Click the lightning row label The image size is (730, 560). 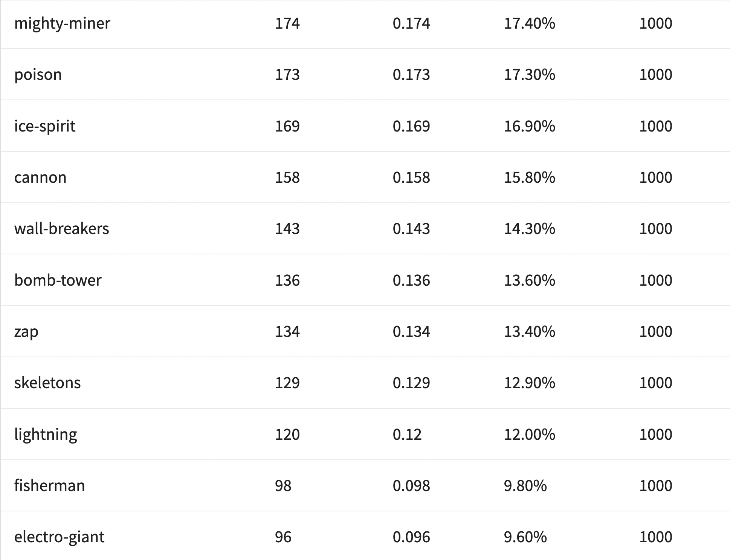(x=46, y=435)
